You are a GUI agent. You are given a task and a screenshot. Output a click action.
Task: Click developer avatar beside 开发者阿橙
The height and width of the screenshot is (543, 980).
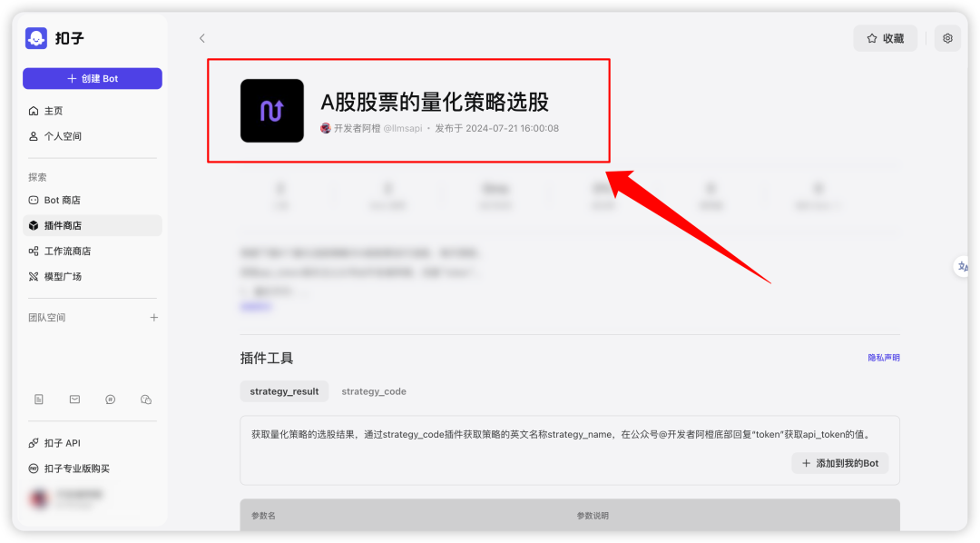coord(326,128)
